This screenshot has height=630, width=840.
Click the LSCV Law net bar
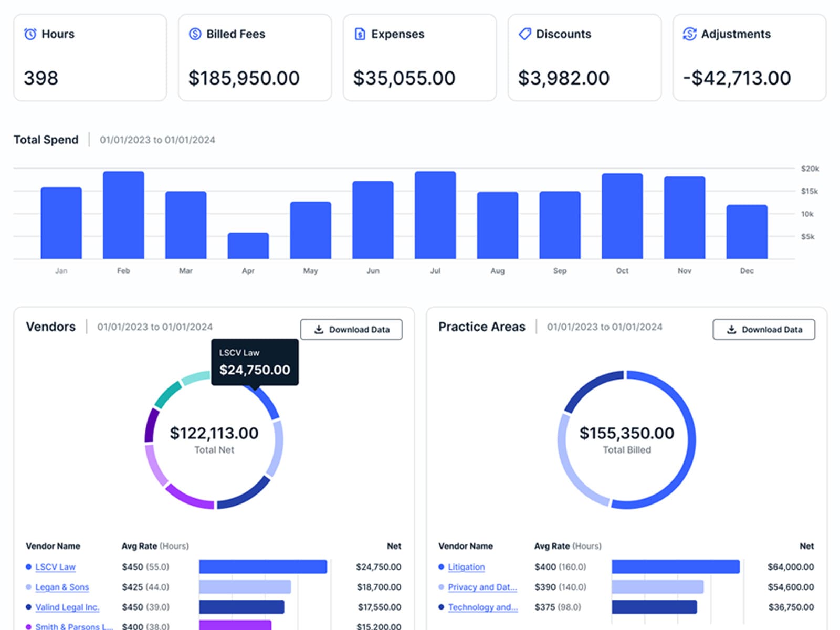click(263, 567)
